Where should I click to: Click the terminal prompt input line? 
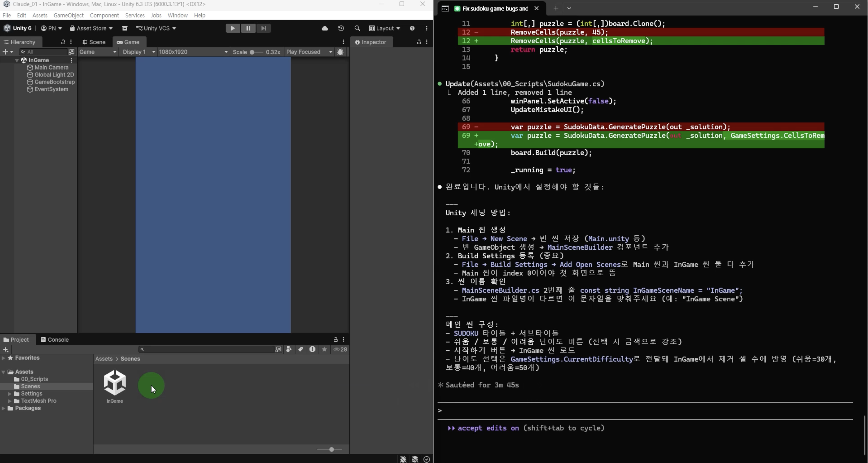pos(645,410)
